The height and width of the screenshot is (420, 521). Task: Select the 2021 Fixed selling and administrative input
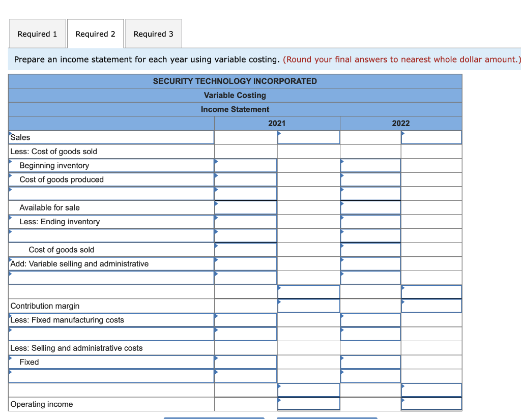(246, 362)
